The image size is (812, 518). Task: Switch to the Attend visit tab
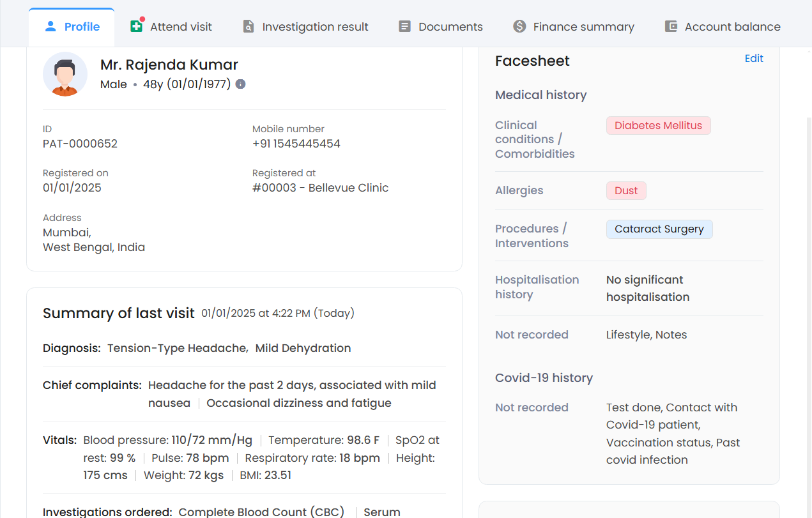(x=181, y=27)
